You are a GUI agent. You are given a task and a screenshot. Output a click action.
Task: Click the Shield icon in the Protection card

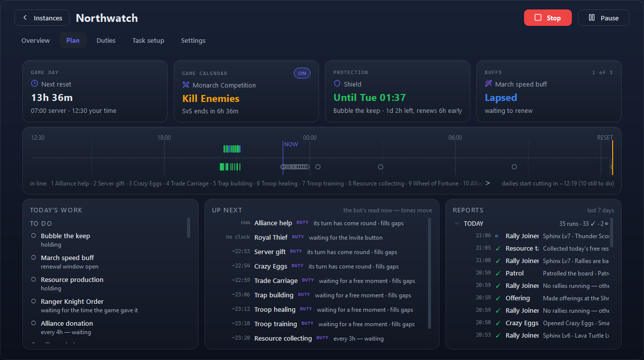click(337, 84)
